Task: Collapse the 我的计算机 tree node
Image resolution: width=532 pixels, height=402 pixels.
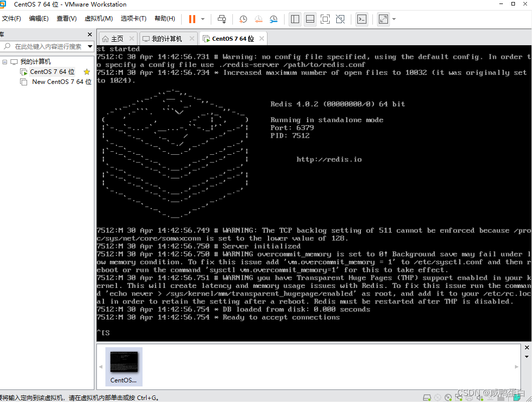Action: coord(5,62)
